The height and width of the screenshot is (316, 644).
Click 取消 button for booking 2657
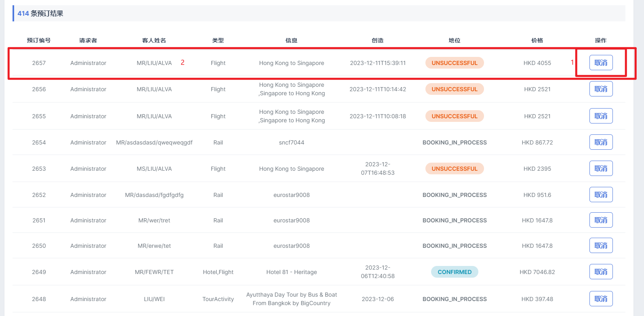pyautogui.click(x=601, y=63)
